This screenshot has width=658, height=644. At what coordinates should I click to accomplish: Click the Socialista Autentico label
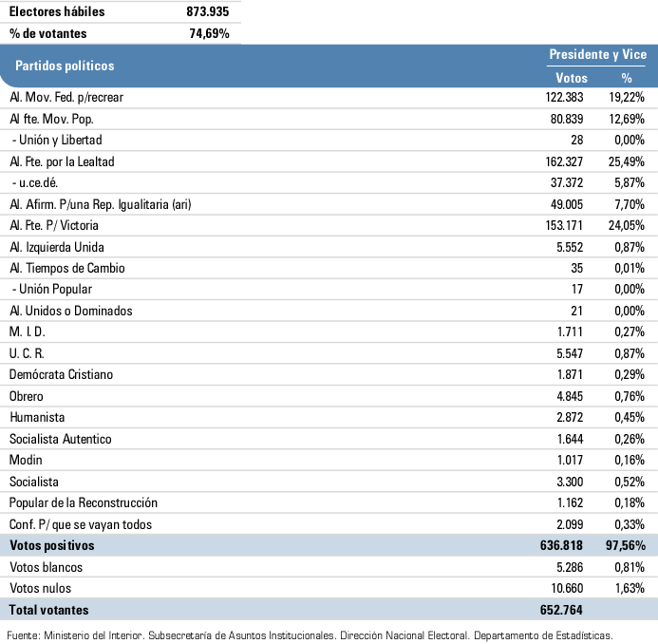point(61,439)
